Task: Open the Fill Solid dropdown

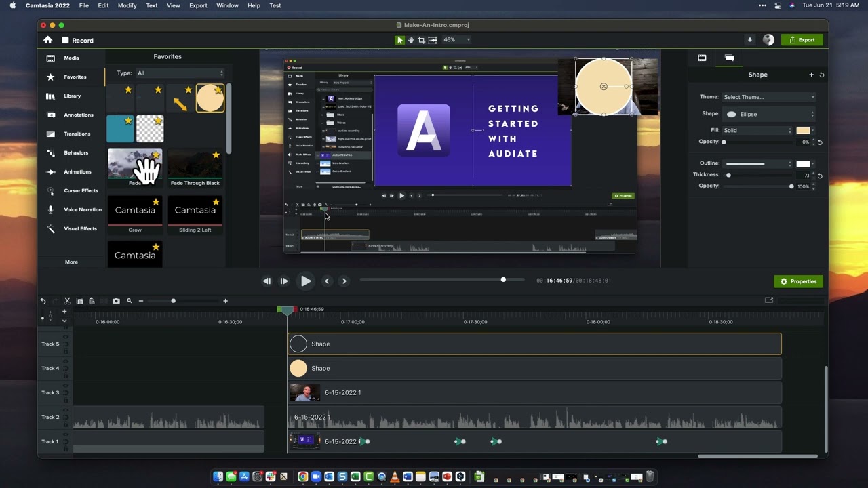Action: coord(756,130)
